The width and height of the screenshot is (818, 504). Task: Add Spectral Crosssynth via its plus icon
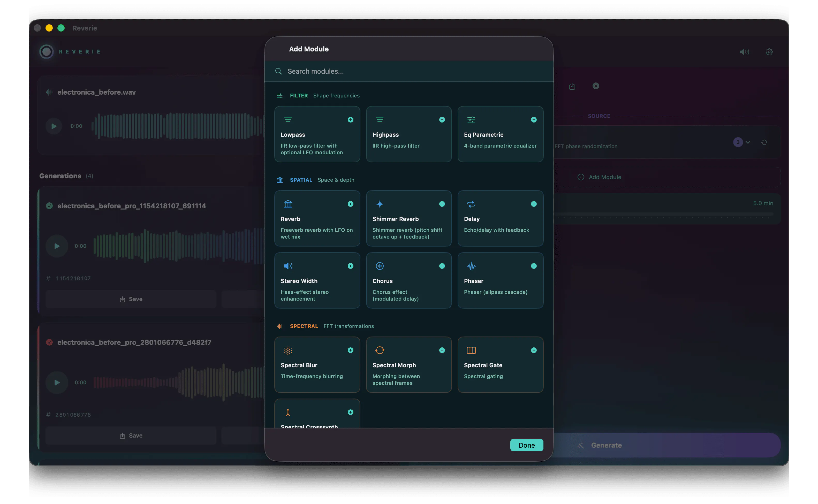pos(350,412)
